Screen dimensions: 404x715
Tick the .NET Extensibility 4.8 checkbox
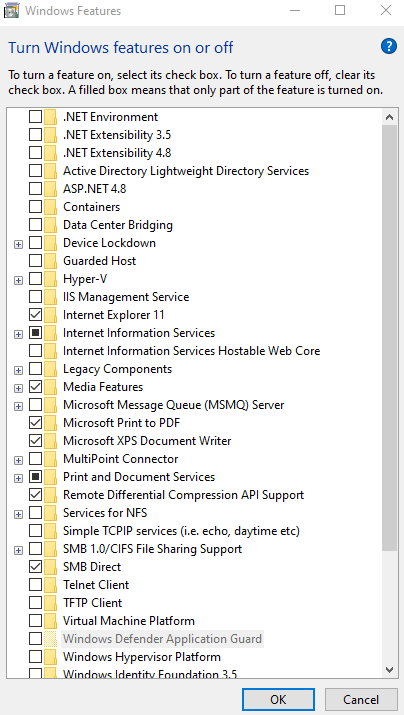pyautogui.click(x=36, y=153)
